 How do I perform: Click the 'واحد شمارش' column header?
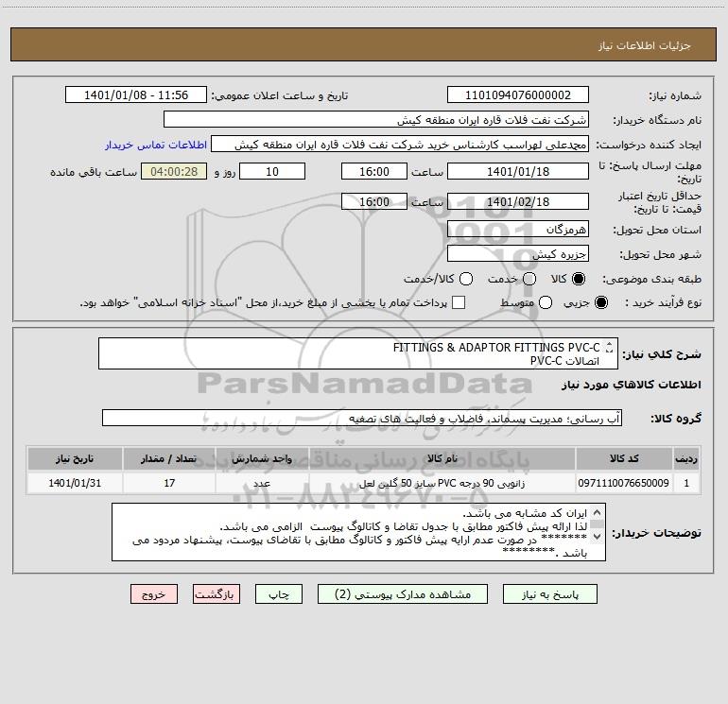[262, 458]
